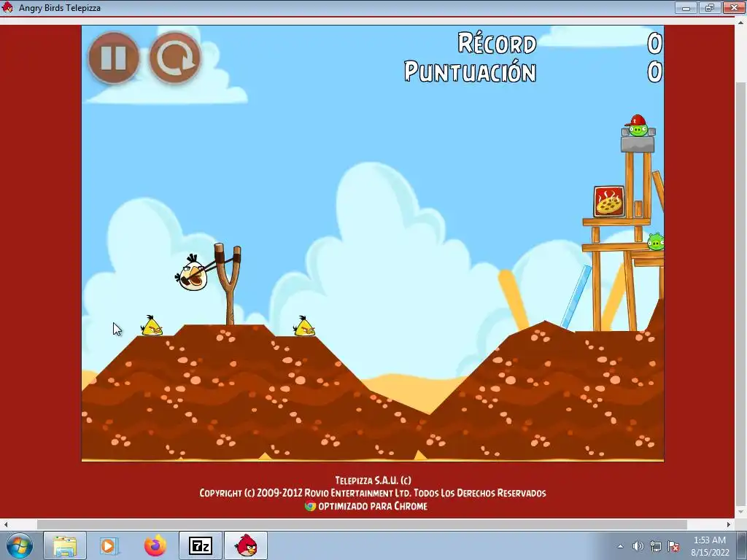Open Action Center flag icon

(x=673, y=546)
